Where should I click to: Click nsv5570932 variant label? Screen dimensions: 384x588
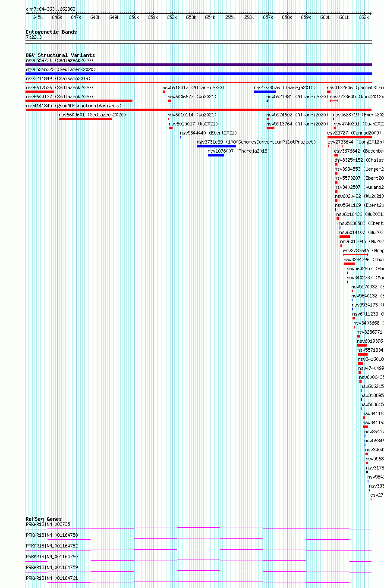[368, 287]
